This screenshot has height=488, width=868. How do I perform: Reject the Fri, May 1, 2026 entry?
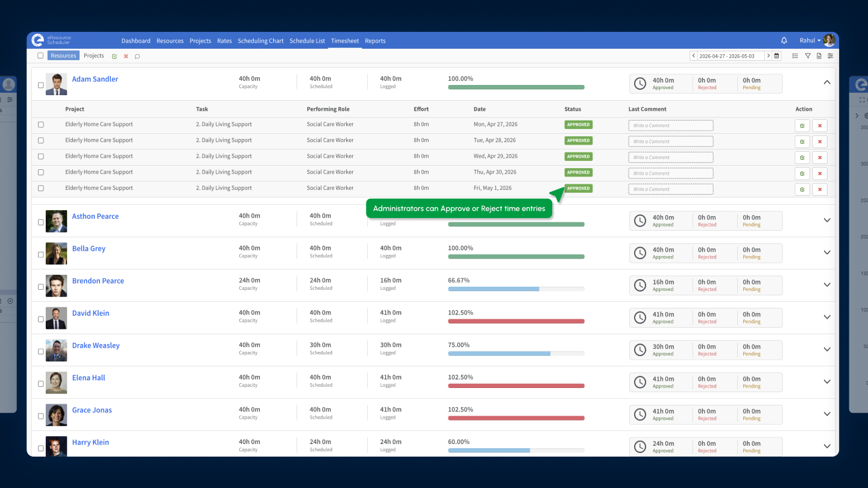(x=820, y=189)
